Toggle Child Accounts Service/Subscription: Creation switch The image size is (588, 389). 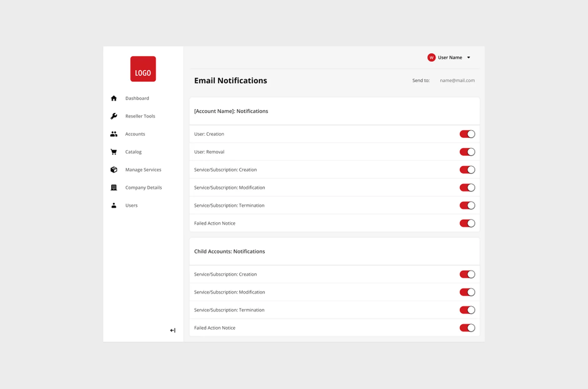[x=467, y=274]
